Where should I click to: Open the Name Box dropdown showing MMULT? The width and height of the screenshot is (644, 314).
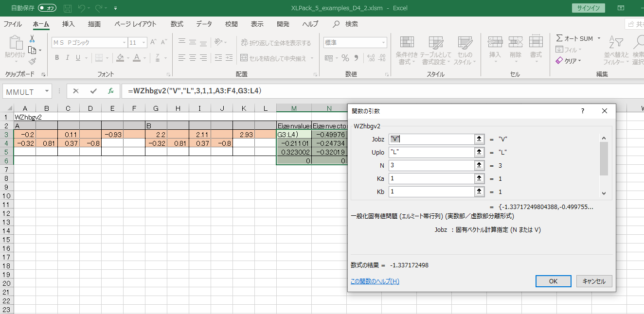click(x=47, y=91)
